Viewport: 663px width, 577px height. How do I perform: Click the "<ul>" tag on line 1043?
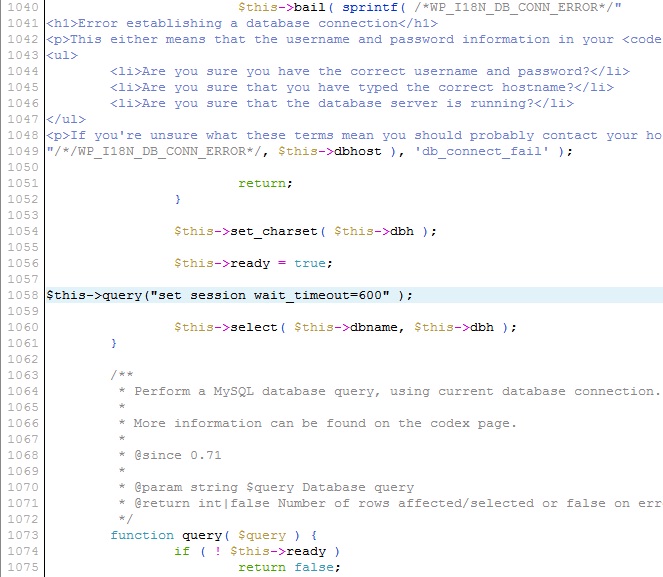[x=62, y=55]
